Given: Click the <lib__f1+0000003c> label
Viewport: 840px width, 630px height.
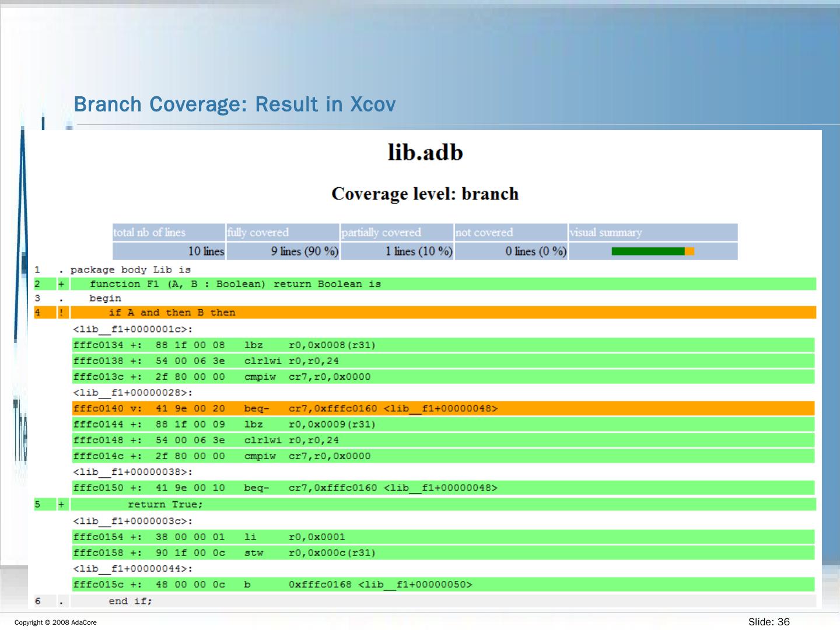Looking at the screenshot, I should click(x=132, y=521).
